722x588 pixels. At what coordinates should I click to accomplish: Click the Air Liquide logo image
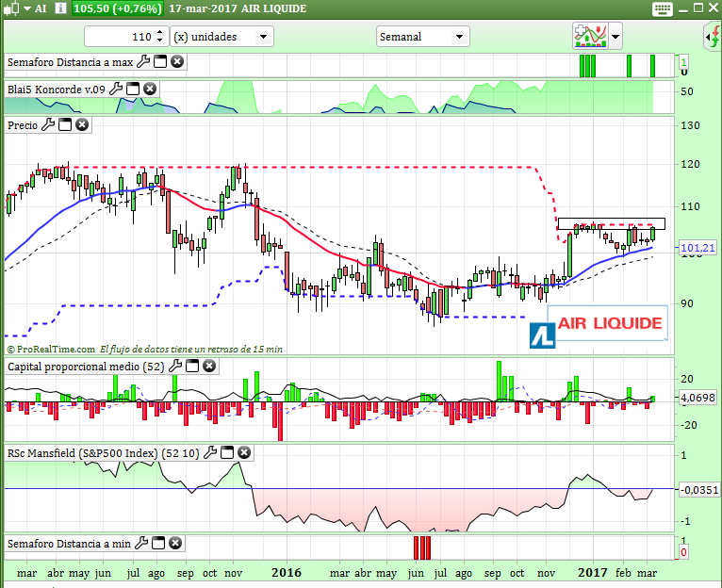click(x=599, y=326)
